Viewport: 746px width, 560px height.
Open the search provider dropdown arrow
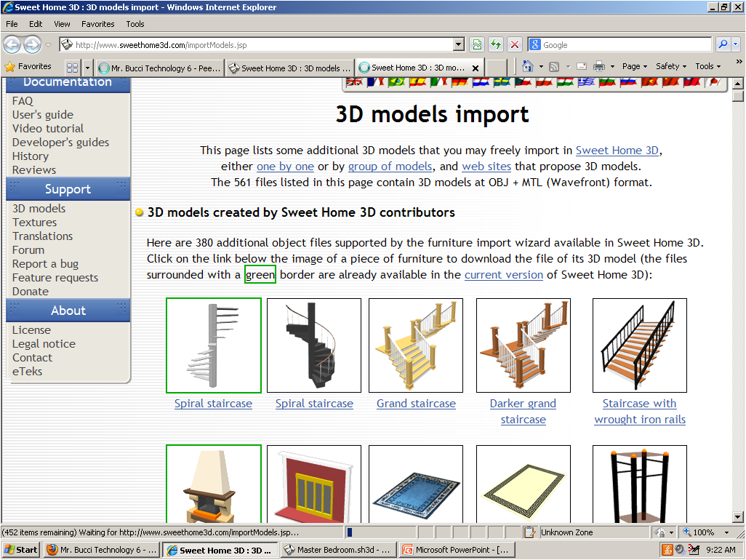pos(736,44)
